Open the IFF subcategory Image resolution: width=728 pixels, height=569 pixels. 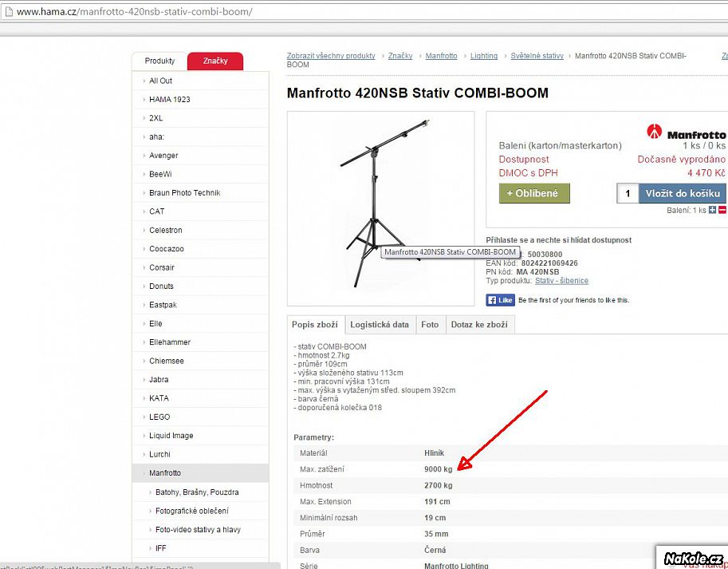[160, 548]
